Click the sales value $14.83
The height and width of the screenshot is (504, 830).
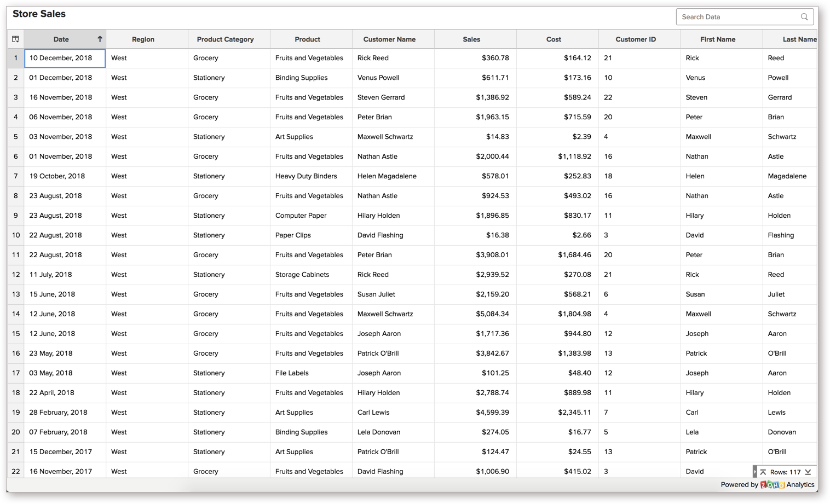click(x=475, y=137)
